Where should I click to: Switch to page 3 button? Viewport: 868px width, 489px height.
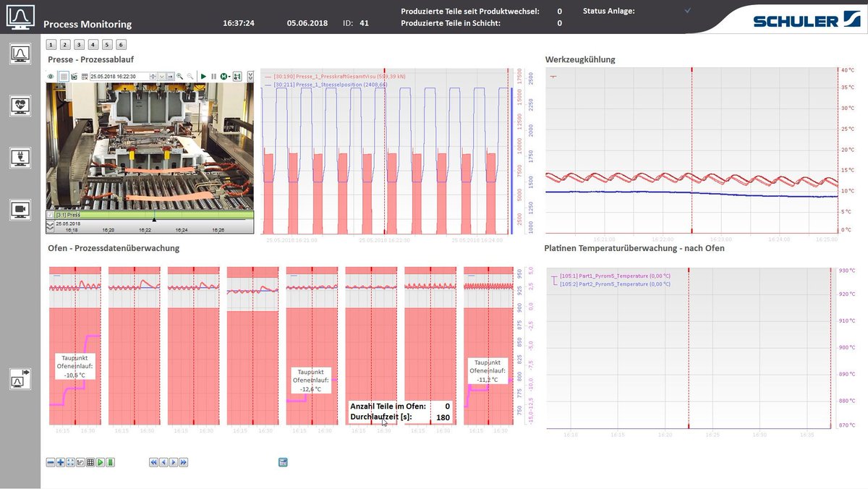pos(79,44)
